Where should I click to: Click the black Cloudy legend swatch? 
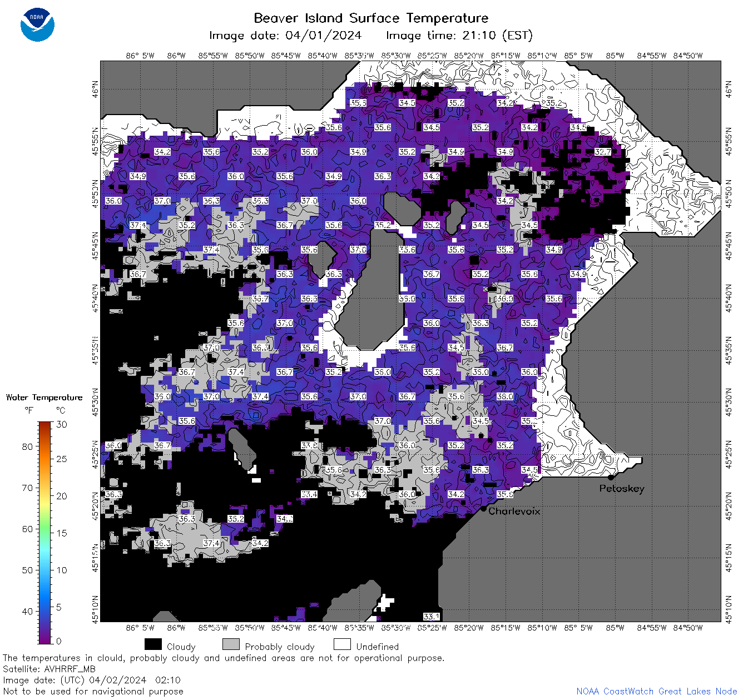click(x=153, y=644)
